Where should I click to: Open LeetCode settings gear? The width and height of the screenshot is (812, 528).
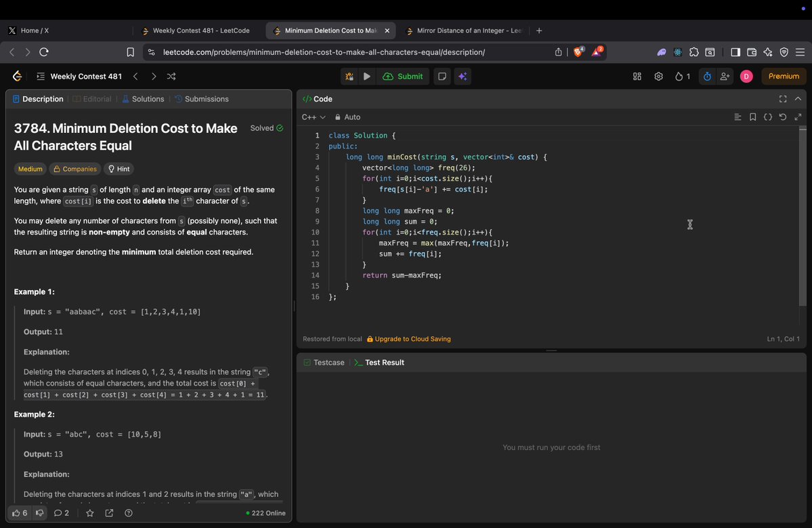pyautogui.click(x=658, y=76)
